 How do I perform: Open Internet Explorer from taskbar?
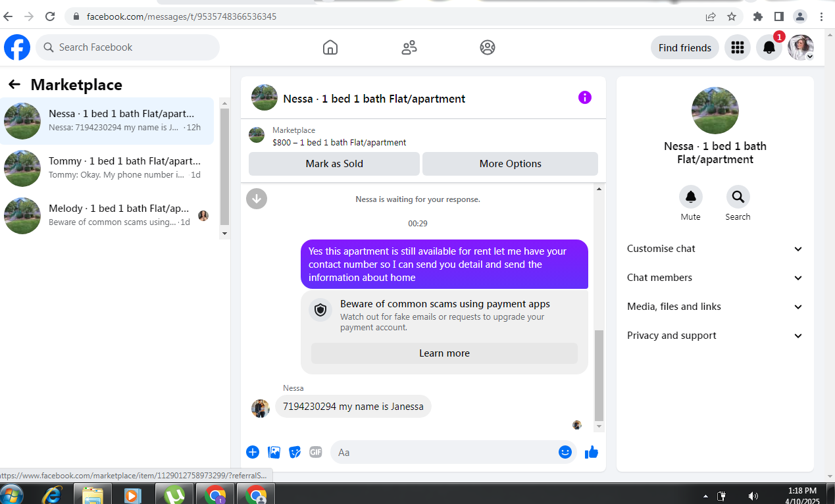pos(51,494)
